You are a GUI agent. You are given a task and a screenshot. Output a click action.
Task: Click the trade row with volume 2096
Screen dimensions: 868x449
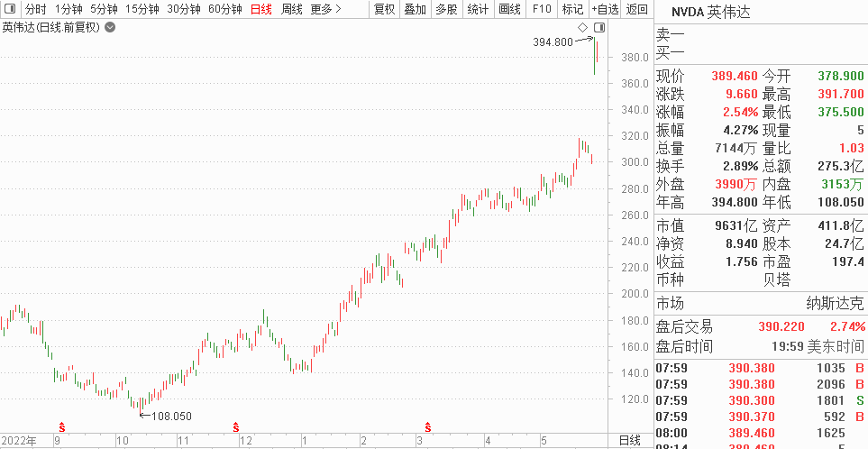coord(761,384)
